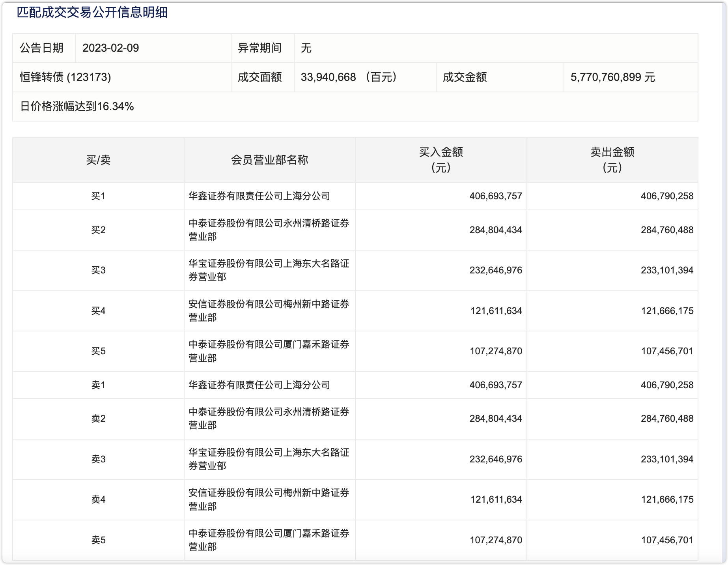This screenshot has height=565, width=728.
Task: Click the 买/卖 column header
Action: point(98,160)
